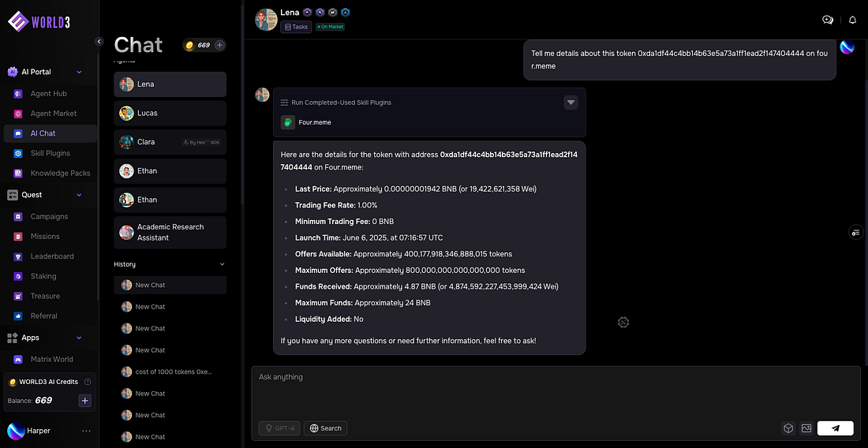Click the image attachment icon
This screenshot has height=448, width=868.
click(806, 428)
